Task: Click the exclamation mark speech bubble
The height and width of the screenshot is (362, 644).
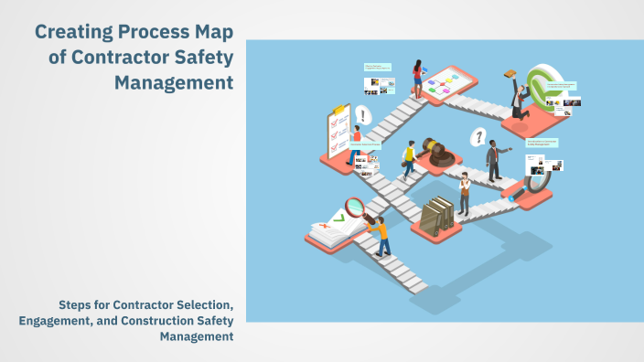Action: [x=363, y=115]
